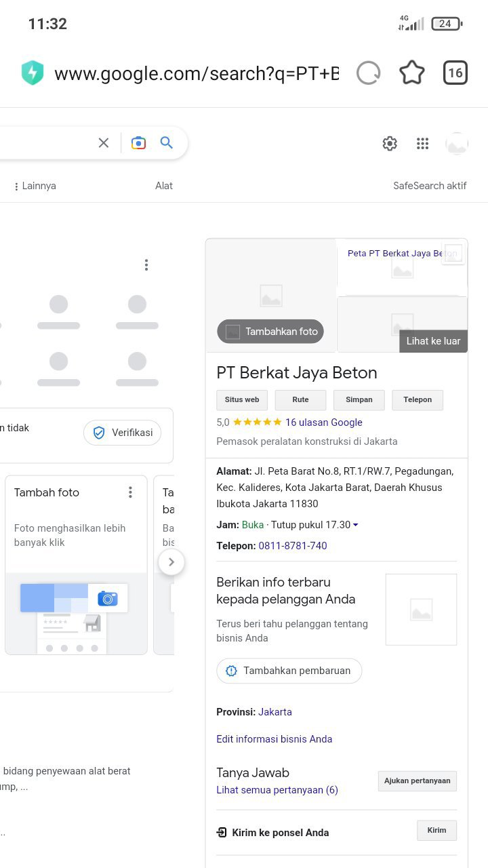Select the Alat tools option
Image resolution: width=488 pixels, height=868 pixels.
[x=164, y=186]
